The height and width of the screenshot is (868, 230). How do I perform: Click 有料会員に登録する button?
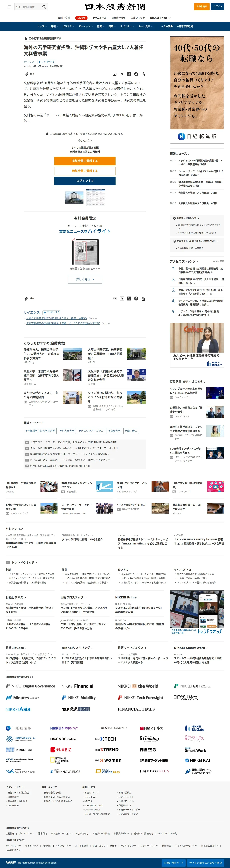click(x=85, y=161)
